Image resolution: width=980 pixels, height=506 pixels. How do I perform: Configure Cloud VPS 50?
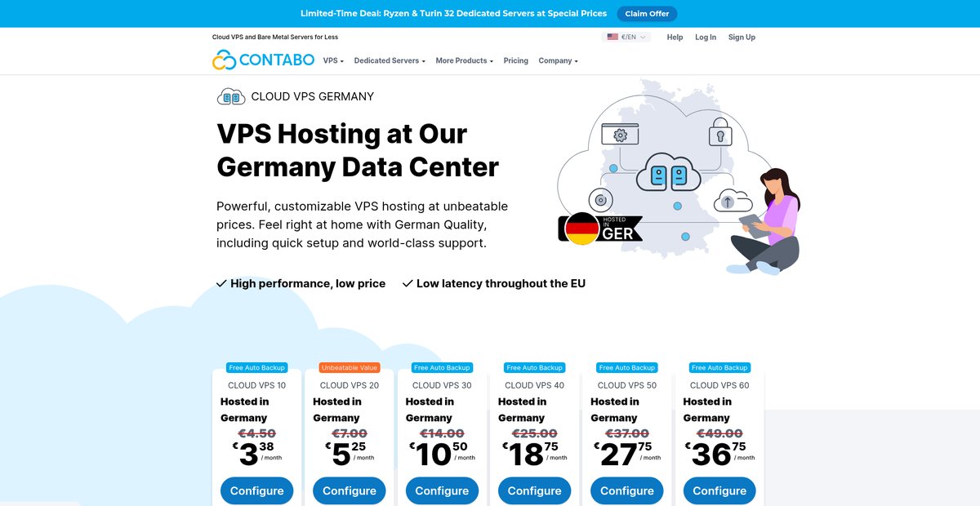[x=627, y=490]
